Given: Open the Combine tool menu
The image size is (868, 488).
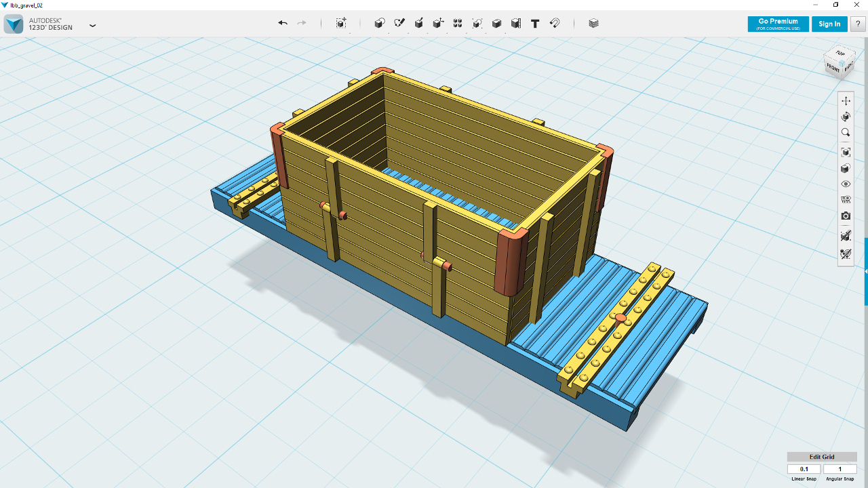Looking at the screenshot, I should (496, 23).
